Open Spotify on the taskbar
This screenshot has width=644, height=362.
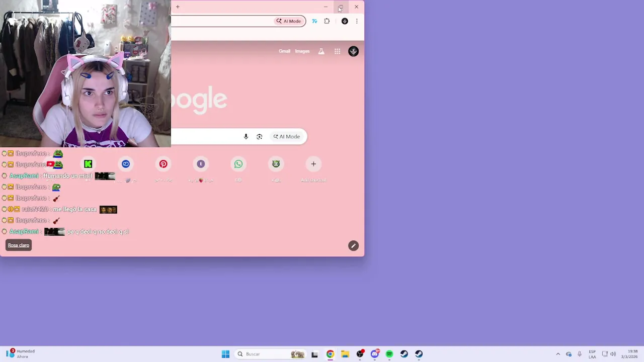tap(389, 354)
